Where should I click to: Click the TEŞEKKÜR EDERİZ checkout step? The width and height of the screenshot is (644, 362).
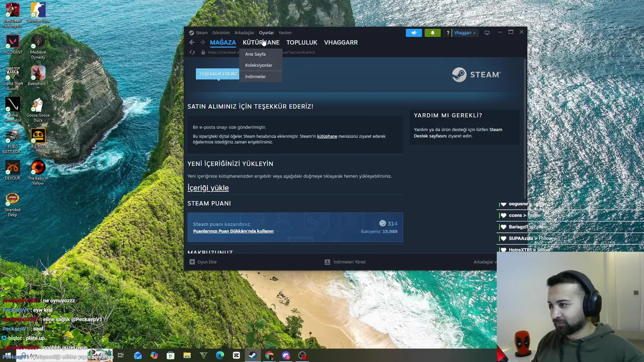(x=218, y=74)
